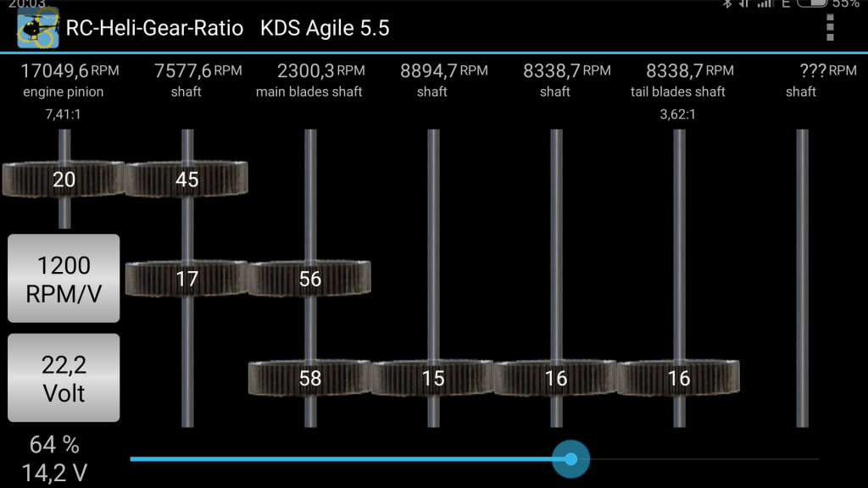Tap the RC-Heli-Gear-Ratio app icon

tap(37, 29)
